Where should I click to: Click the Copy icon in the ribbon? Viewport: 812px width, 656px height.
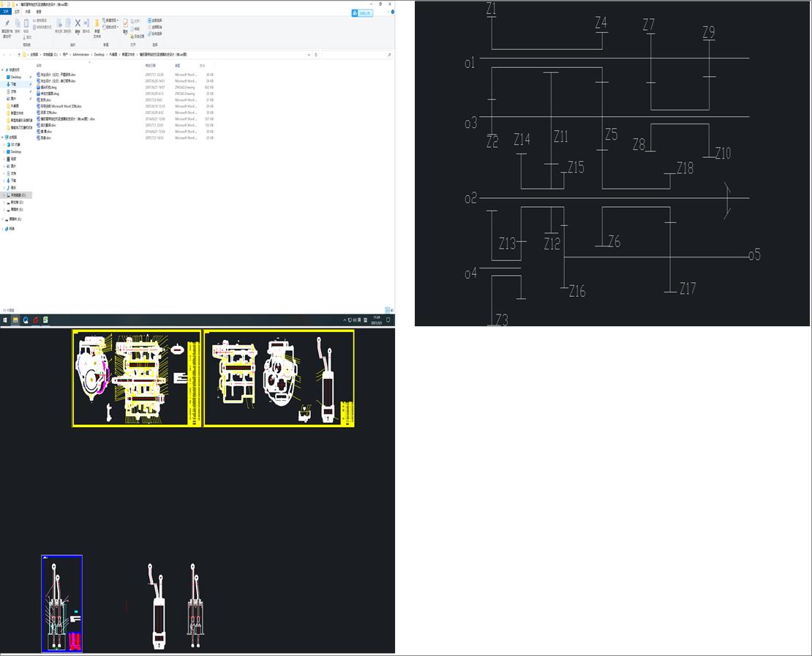tap(17, 23)
